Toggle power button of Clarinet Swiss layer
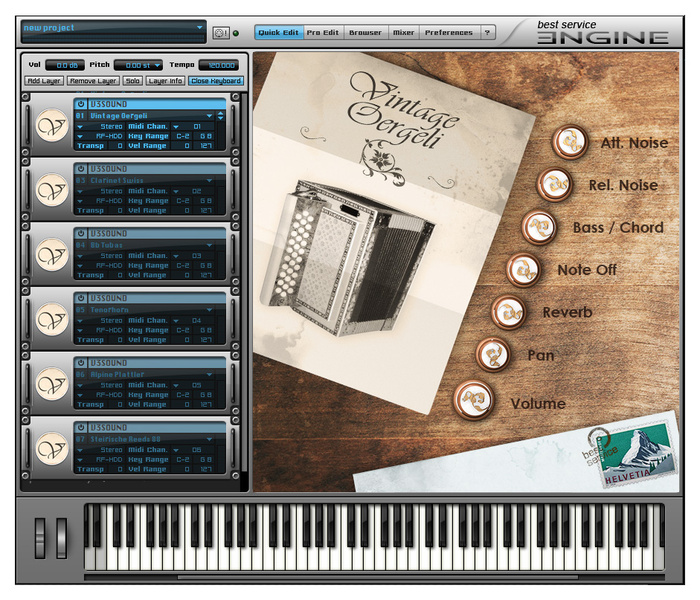This screenshot has width=700, height=600. click(x=81, y=169)
